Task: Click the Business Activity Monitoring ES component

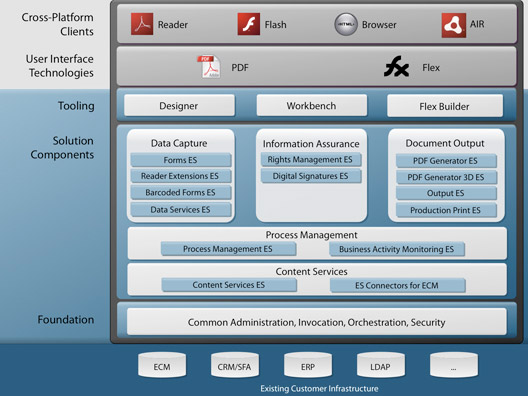Action: click(397, 250)
